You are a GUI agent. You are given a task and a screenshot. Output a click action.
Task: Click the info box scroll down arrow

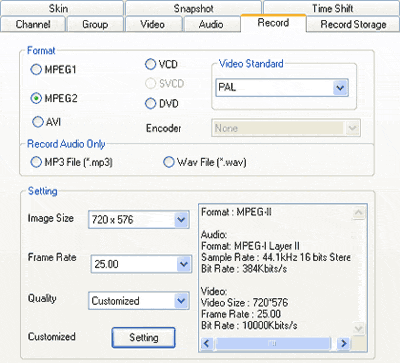click(359, 329)
